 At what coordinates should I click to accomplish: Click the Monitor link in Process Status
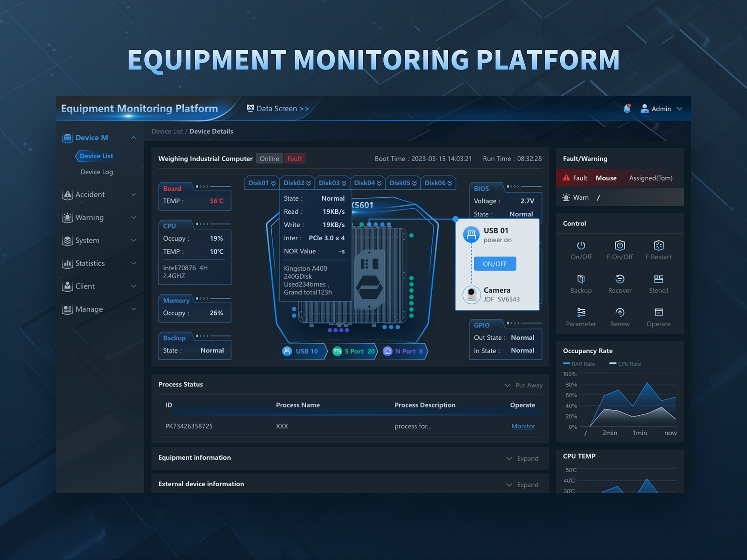[x=522, y=426]
